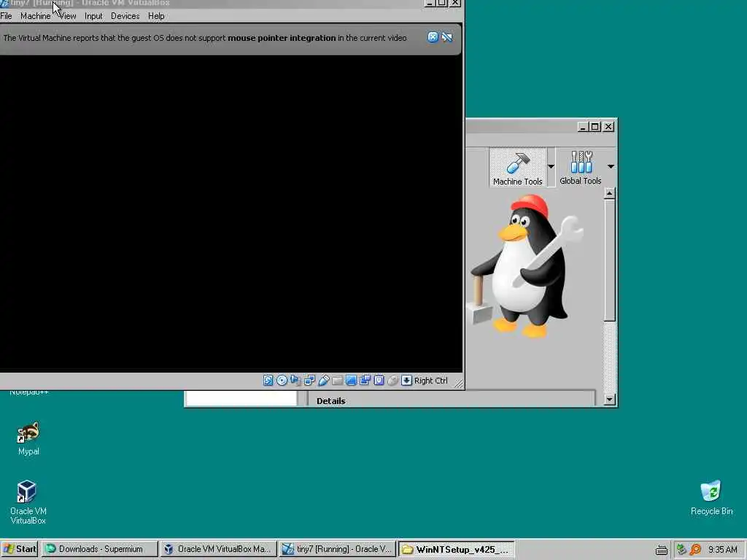Image resolution: width=747 pixels, height=560 pixels.
Task: Open the Help menu
Action: click(156, 16)
